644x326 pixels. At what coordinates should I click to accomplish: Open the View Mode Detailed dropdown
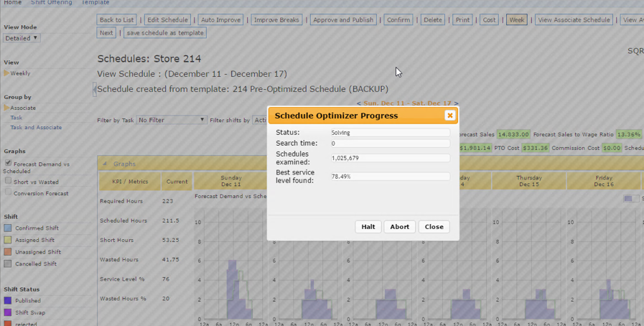[x=22, y=38]
